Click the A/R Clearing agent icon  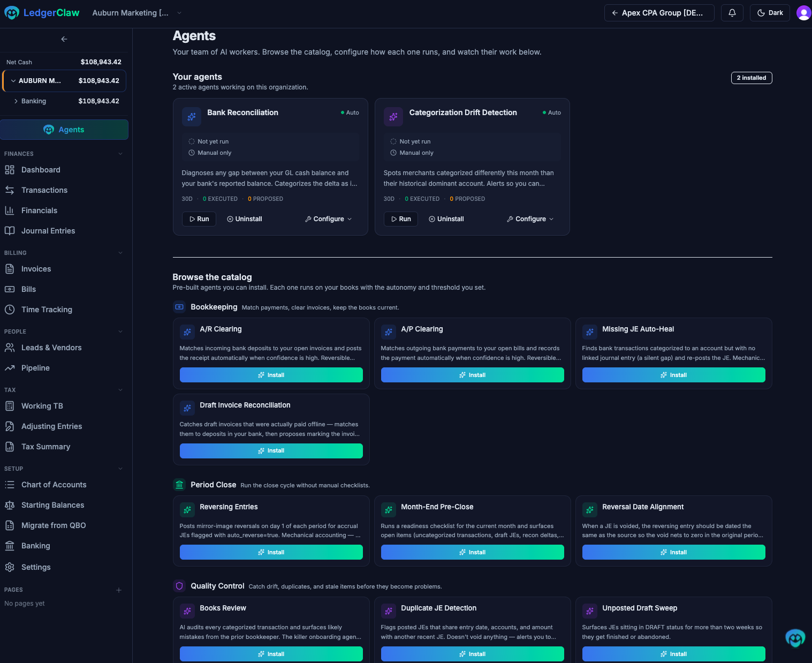187,332
